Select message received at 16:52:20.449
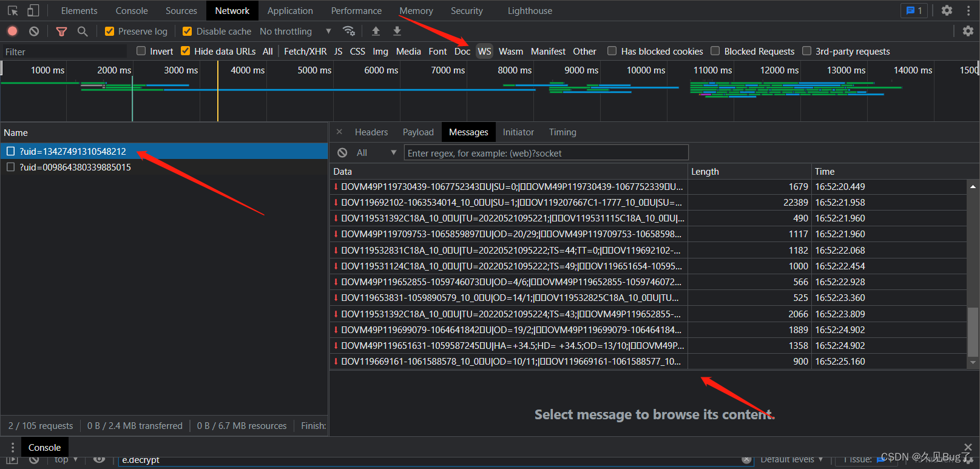980x469 pixels. (648, 186)
